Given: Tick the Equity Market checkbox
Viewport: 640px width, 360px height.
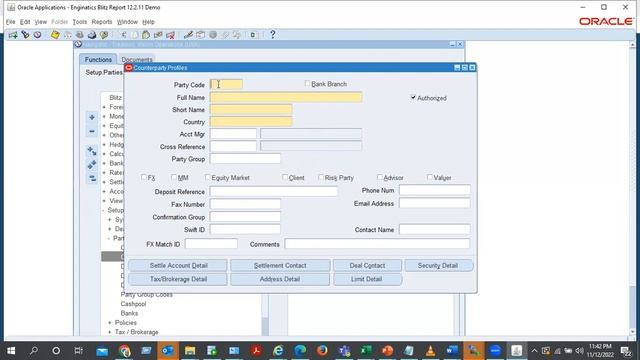Looking at the screenshot, I should tap(208, 177).
